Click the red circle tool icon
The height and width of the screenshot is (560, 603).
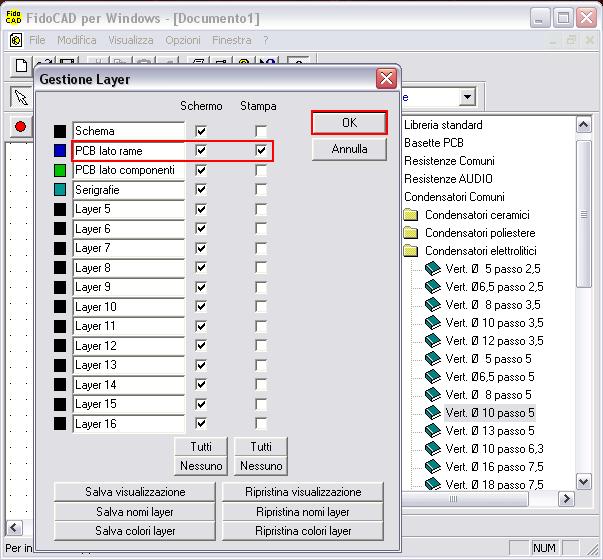[x=20, y=126]
